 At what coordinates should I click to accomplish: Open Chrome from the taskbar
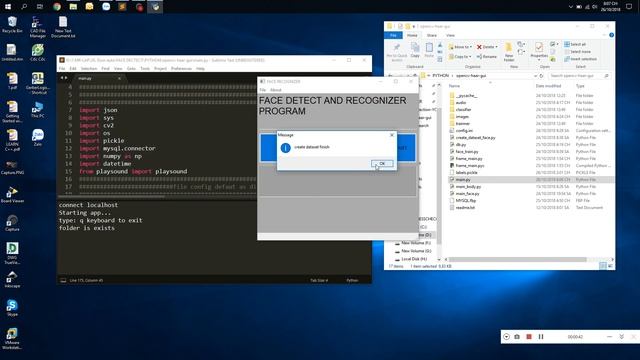click(57, 7)
